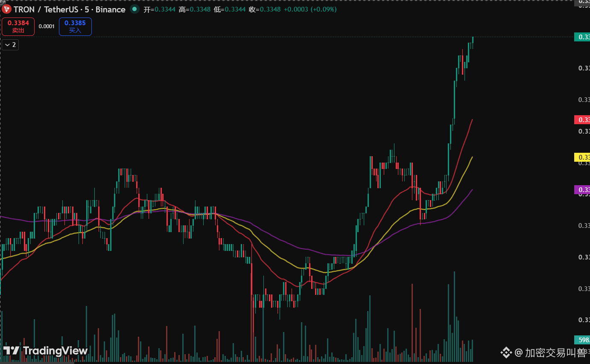The image size is (590, 364).
Task: Click the red 0.3384 卖出 sell button
Action: (18, 26)
